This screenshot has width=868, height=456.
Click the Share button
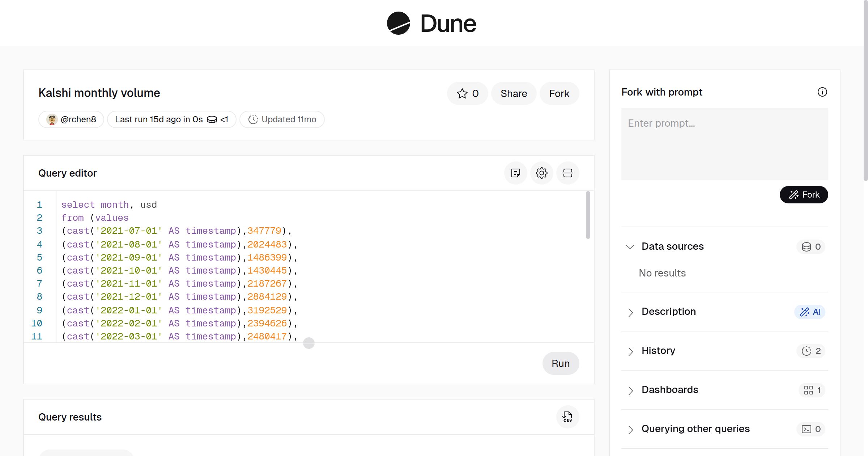tap(514, 93)
